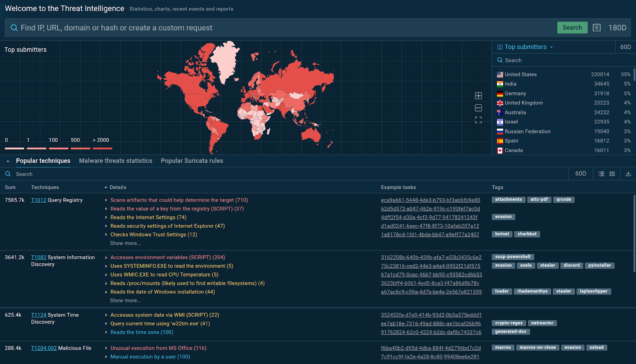Zoom in on the world map
The image size is (636, 364).
(x=478, y=96)
